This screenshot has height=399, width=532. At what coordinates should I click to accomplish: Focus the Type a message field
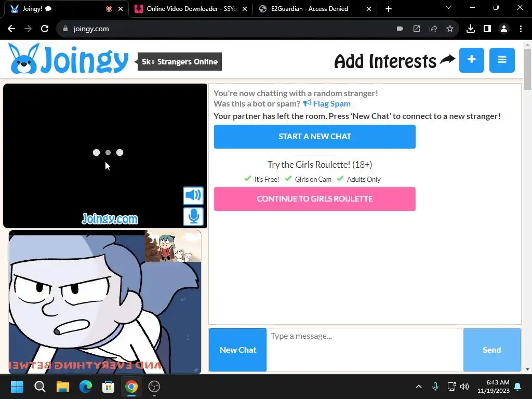[365, 350]
